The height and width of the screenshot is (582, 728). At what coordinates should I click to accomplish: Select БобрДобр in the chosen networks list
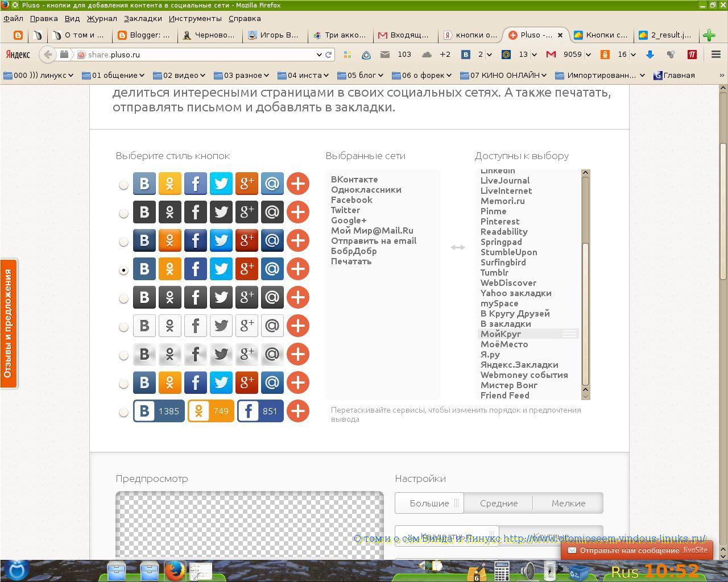(354, 251)
